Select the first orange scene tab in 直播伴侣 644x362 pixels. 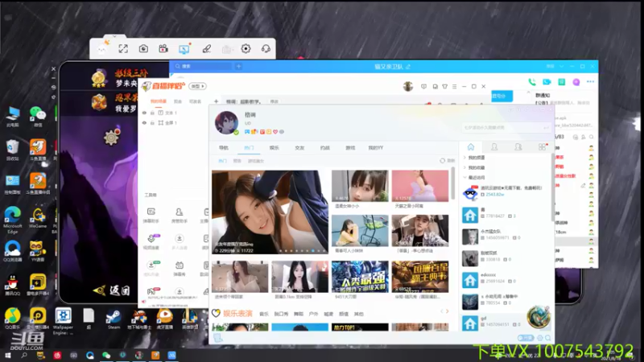(158, 101)
